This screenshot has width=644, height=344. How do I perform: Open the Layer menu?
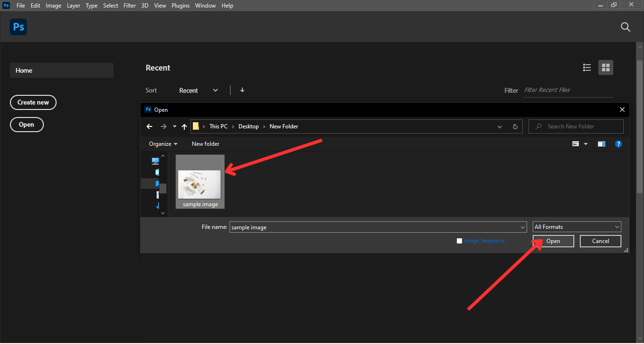tap(74, 6)
